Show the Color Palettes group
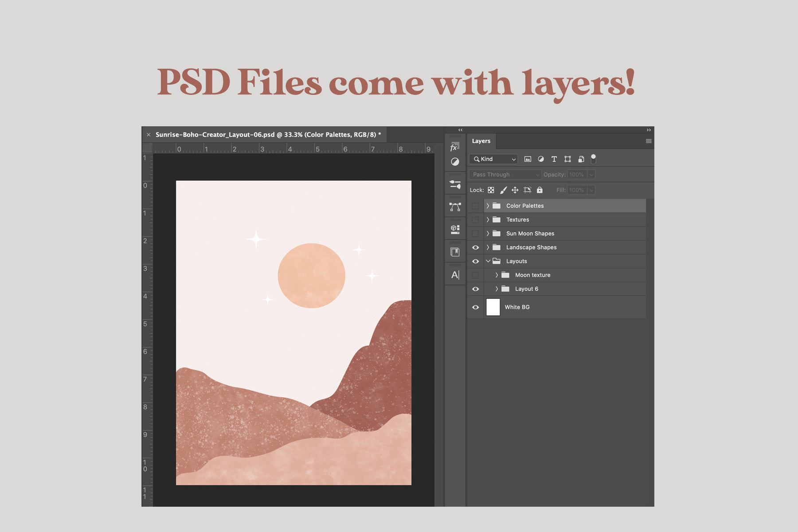This screenshot has width=798, height=532. tap(475, 206)
